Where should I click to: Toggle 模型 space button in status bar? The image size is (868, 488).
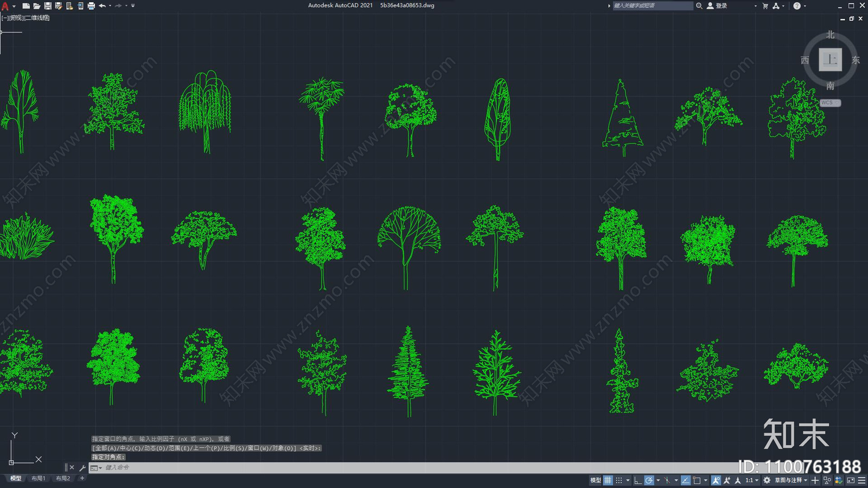(x=596, y=480)
